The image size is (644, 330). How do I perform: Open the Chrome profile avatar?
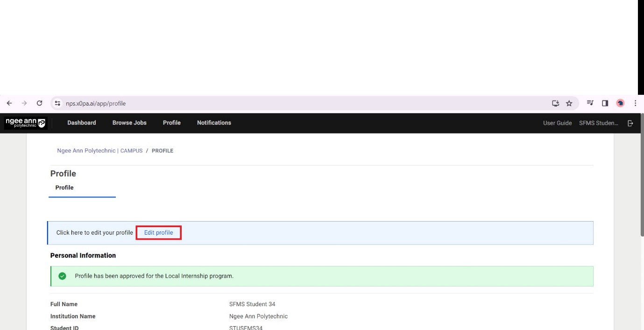(x=620, y=104)
